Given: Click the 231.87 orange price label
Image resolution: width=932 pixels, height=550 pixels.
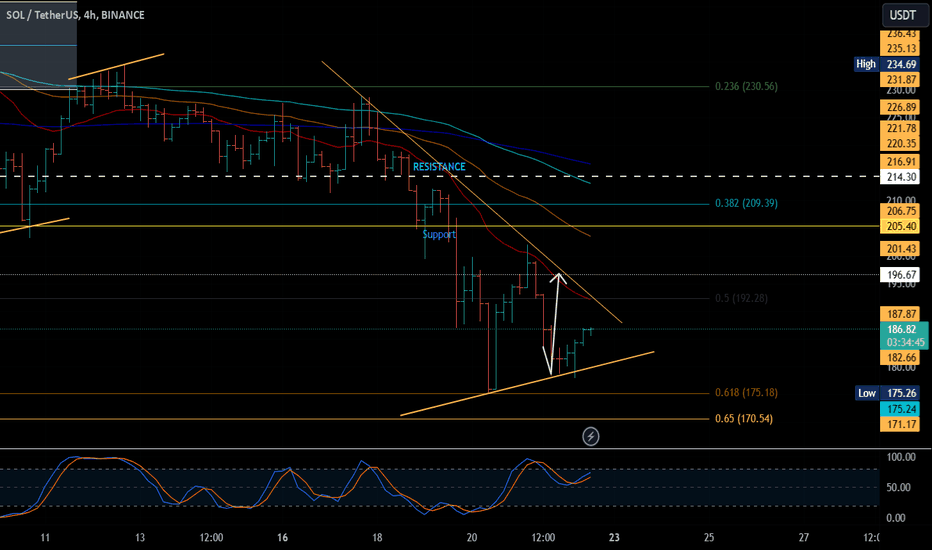Looking at the screenshot, I should 901,80.
